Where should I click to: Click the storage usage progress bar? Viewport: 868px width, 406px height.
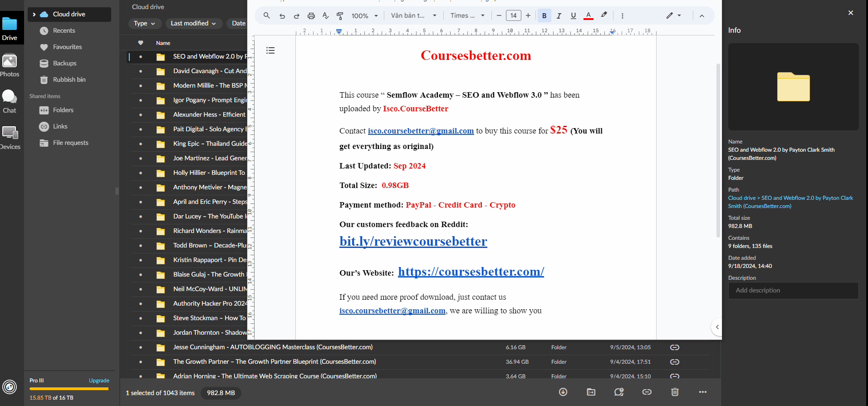pyautogui.click(x=69, y=389)
